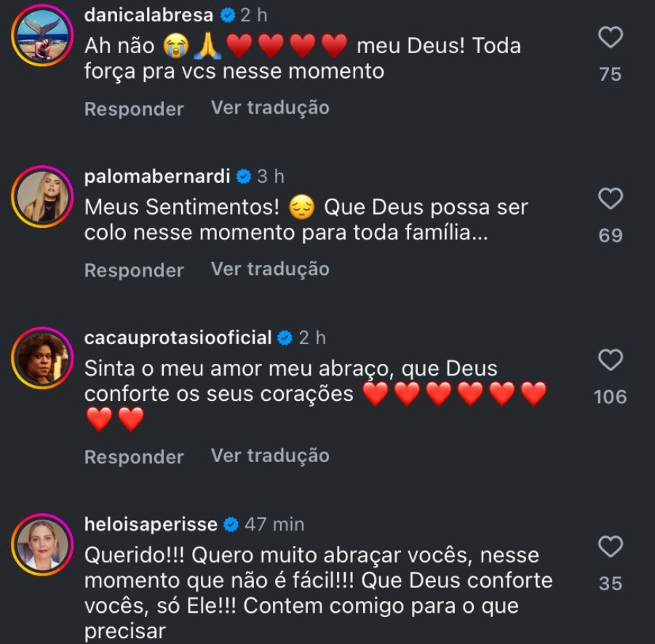655x644 pixels.
Task: View the 106 likes on cacauprotasiooficial's comment
Action: pyautogui.click(x=610, y=397)
